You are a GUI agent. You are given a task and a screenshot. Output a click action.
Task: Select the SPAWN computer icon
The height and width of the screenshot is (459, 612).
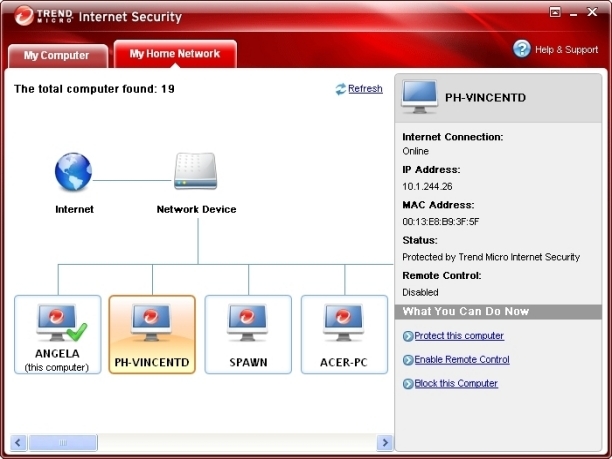pyautogui.click(x=247, y=322)
